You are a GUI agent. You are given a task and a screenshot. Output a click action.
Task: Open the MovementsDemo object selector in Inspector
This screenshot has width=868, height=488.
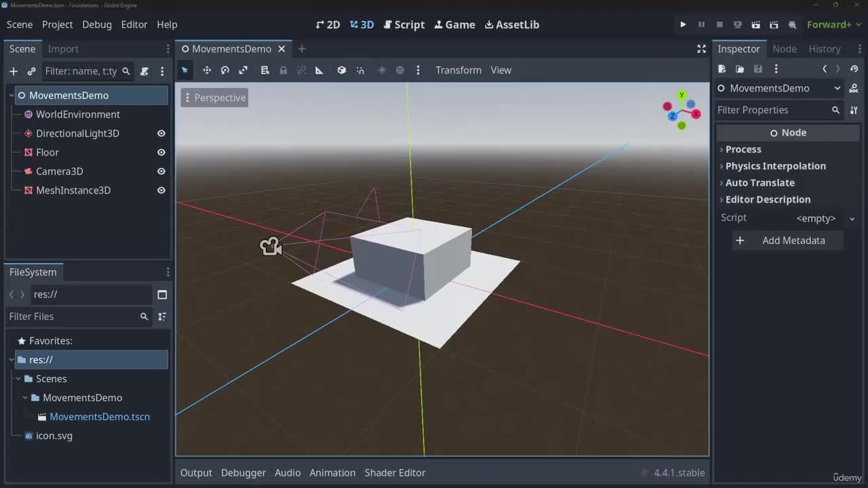click(x=779, y=88)
